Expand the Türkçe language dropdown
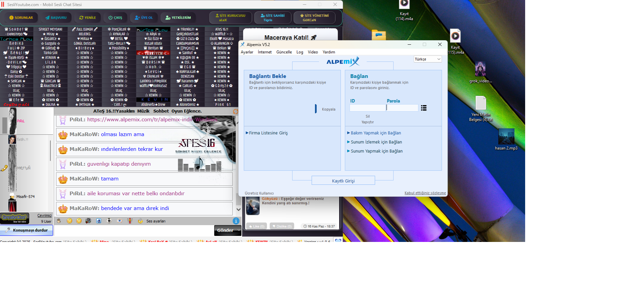Image resolution: width=644 pixels, height=292 pixels. (427, 59)
